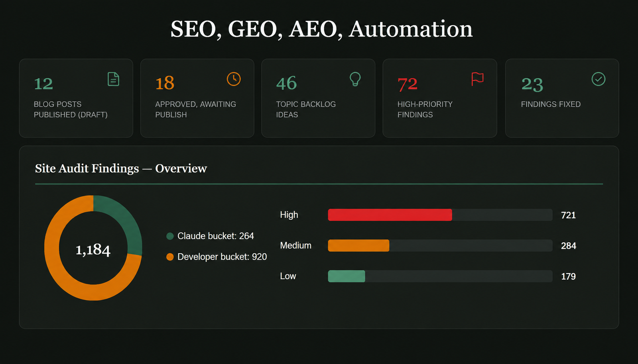Click the "SEO, GEO, AEO, Automation" page title

pyautogui.click(x=321, y=29)
